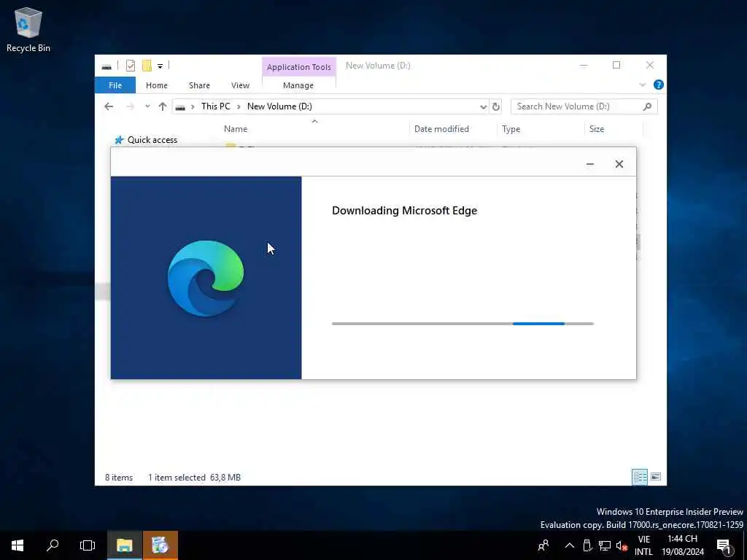The width and height of the screenshot is (747, 560).
Task: Expand Customize Quick Access Toolbar arrow
Action: point(160,66)
